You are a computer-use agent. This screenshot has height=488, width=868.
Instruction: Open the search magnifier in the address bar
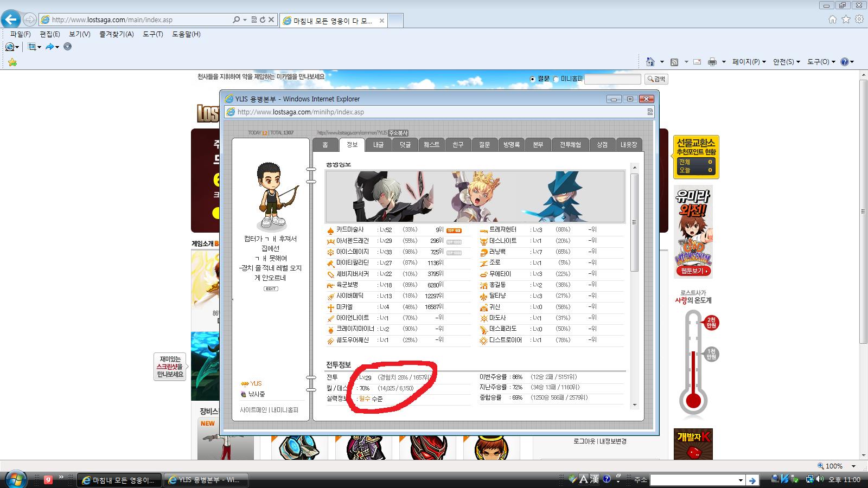coord(236,20)
